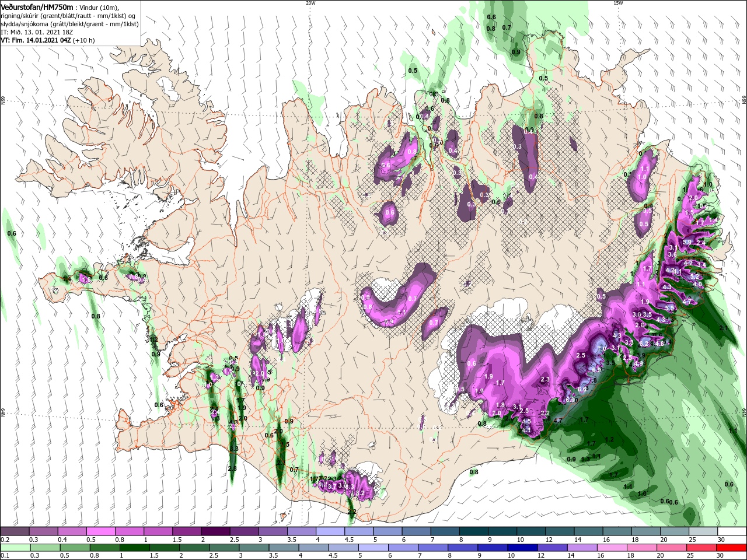Click the 20W longitude label
Viewport: 747px width, 560px height.
tap(310, 3)
